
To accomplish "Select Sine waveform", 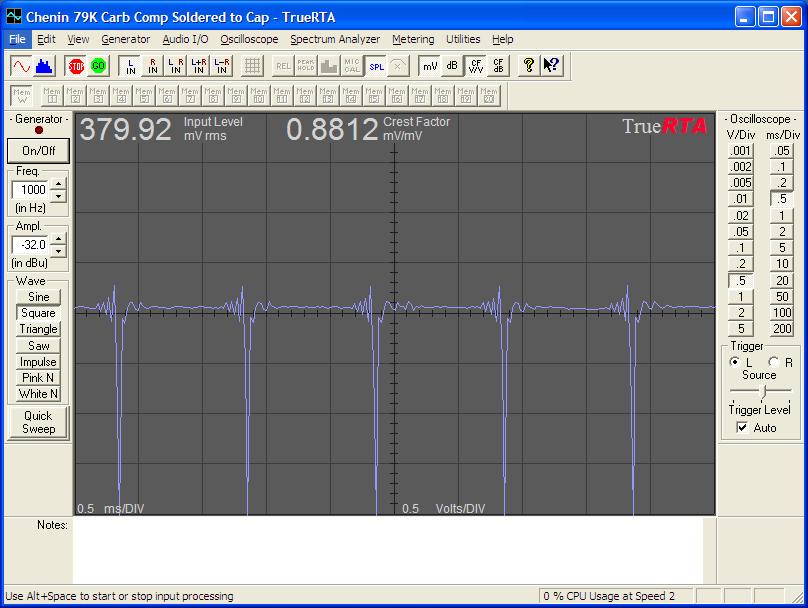I will [x=38, y=297].
